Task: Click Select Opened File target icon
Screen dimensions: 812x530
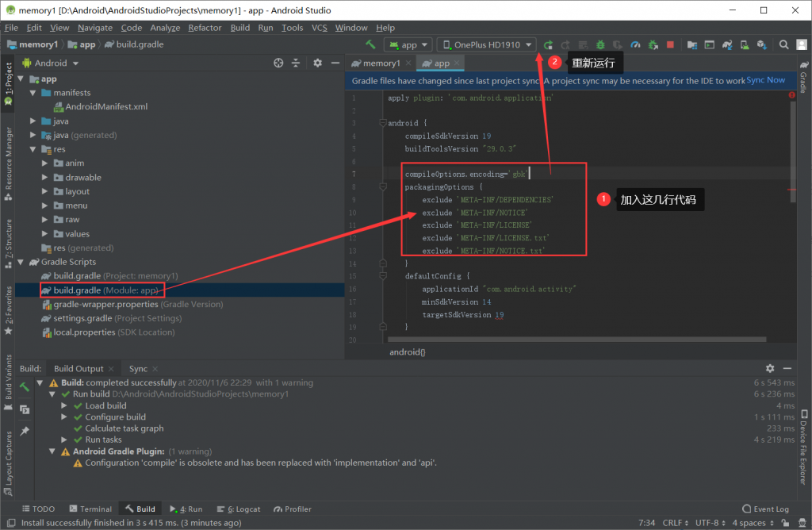Action: coord(278,63)
